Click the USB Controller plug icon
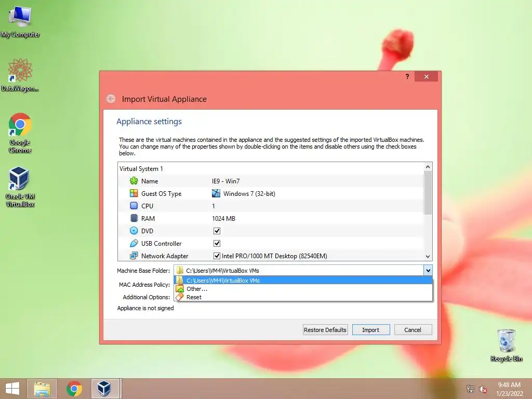 [x=134, y=243]
